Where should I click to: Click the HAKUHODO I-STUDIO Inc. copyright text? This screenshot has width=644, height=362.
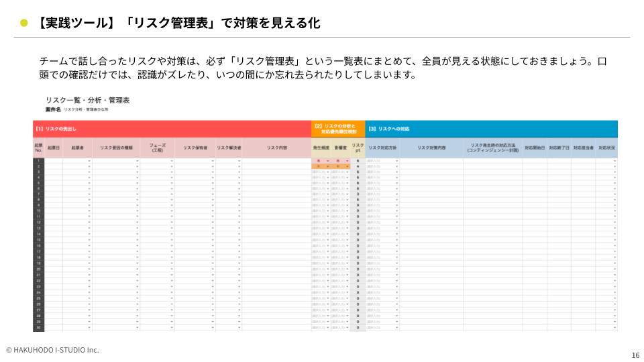52,350
